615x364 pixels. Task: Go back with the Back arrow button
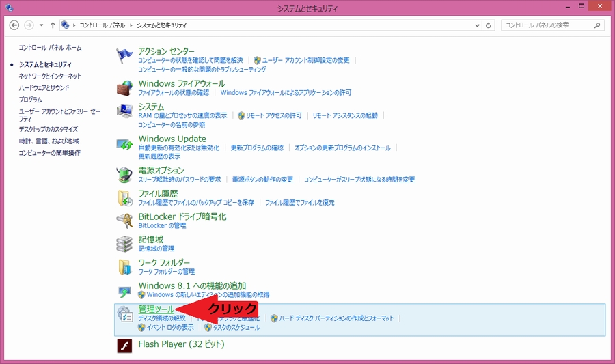14,25
